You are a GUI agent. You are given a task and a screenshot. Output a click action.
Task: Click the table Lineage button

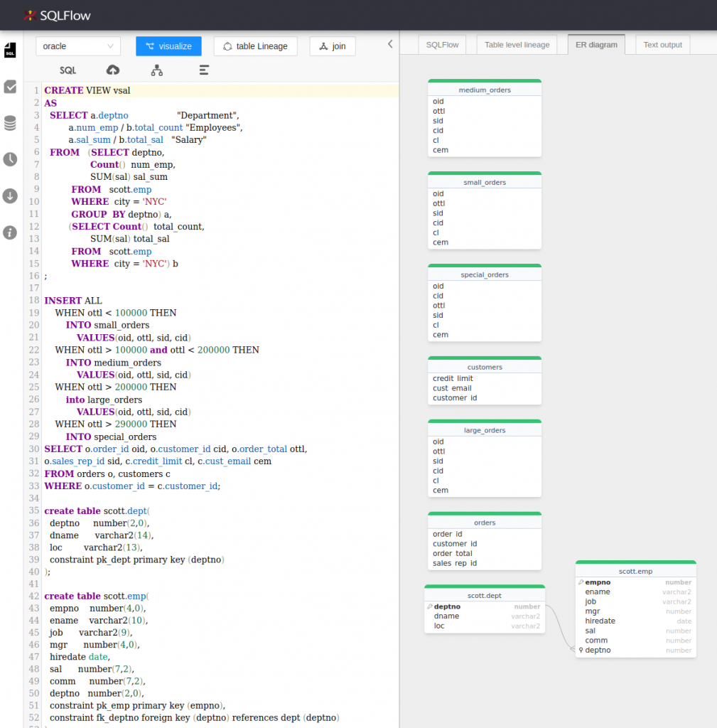[255, 46]
